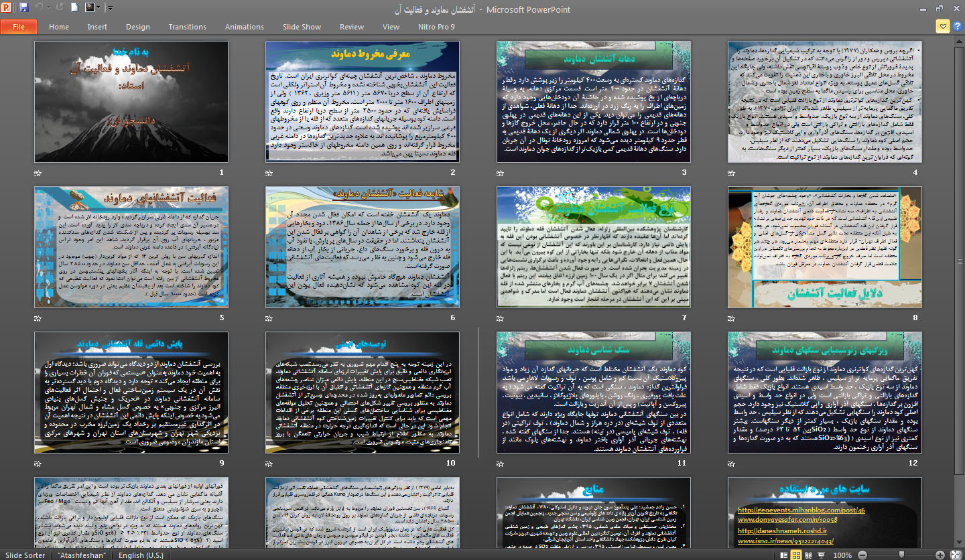Click the English (U.S.) language button
The image size is (965, 560).
tap(141, 555)
